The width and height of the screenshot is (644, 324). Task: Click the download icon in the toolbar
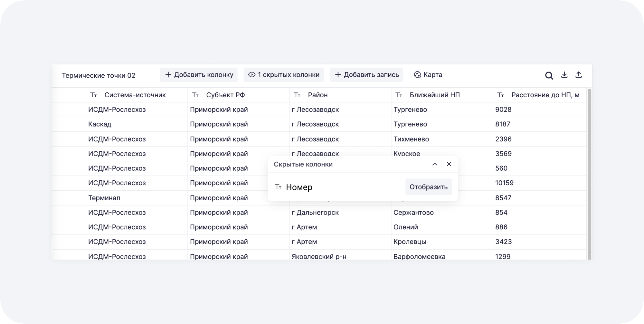click(x=564, y=75)
